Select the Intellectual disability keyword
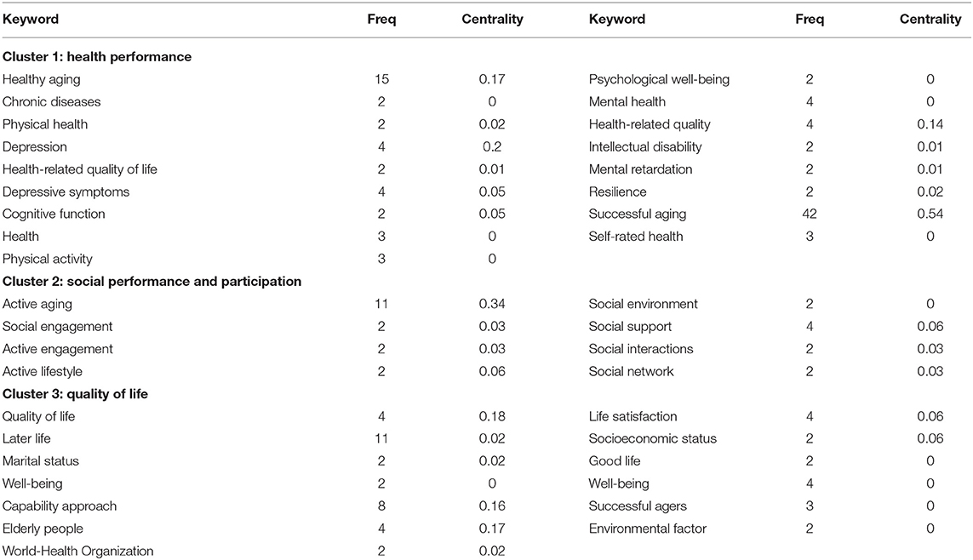 644,147
